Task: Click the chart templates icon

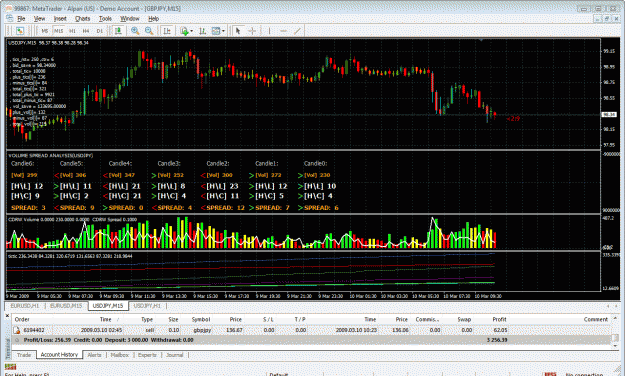Action: click(x=216, y=31)
